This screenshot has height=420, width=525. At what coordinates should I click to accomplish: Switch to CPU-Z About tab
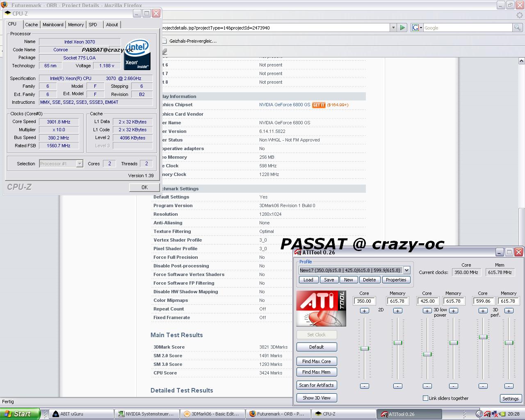pos(112,25)
